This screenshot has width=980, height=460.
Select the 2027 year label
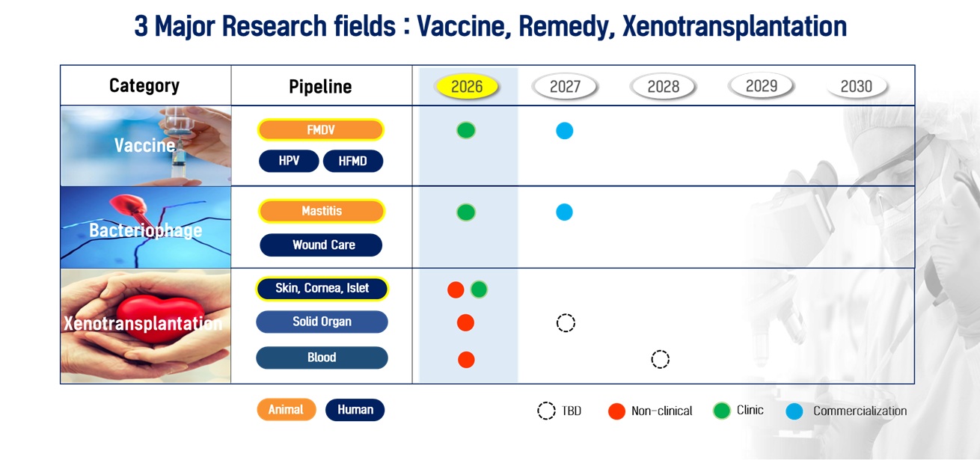click(565, 87)
